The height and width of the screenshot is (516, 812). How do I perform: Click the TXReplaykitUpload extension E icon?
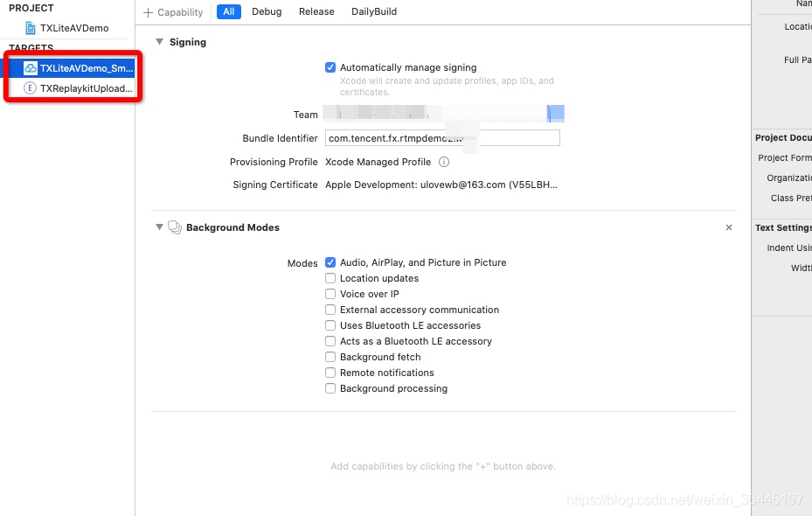coord(30,88)
